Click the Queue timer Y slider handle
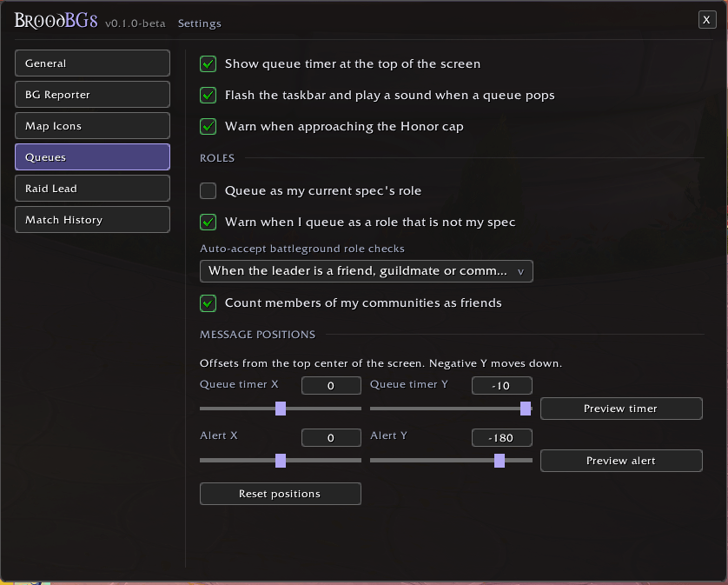Viewport: 728px width, 585px height. (x=526, y=409)
